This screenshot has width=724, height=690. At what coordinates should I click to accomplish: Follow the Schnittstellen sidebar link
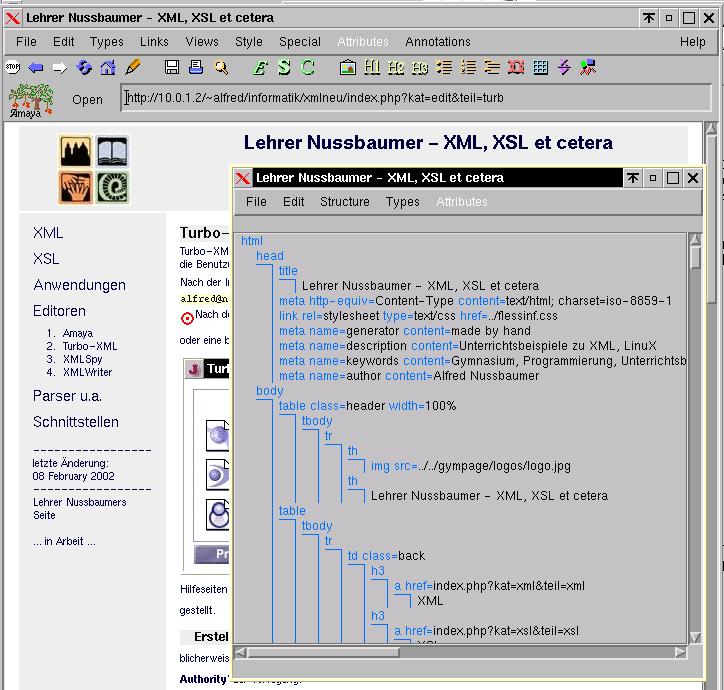pyautogui.click(x=76, y=422)
